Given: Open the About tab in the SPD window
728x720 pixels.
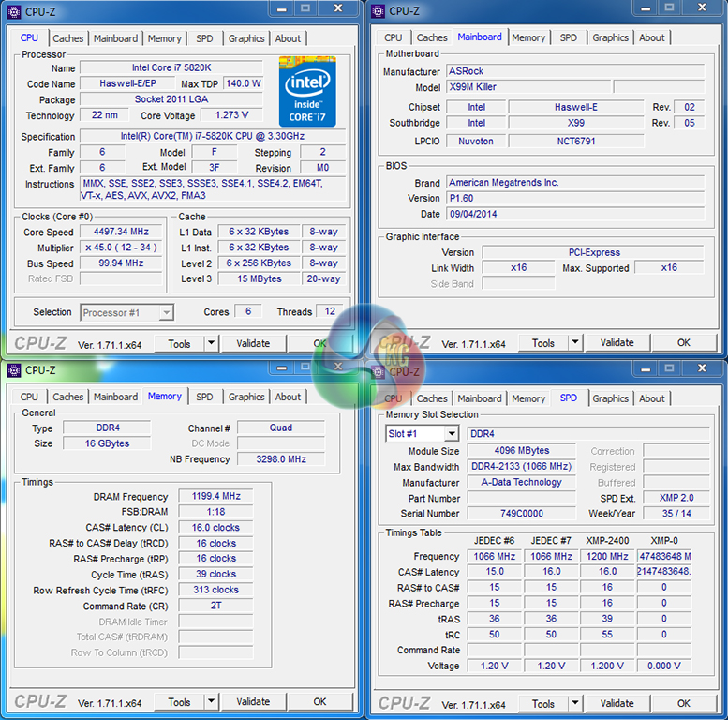Looking at the screenshot, I should point(652,398).
